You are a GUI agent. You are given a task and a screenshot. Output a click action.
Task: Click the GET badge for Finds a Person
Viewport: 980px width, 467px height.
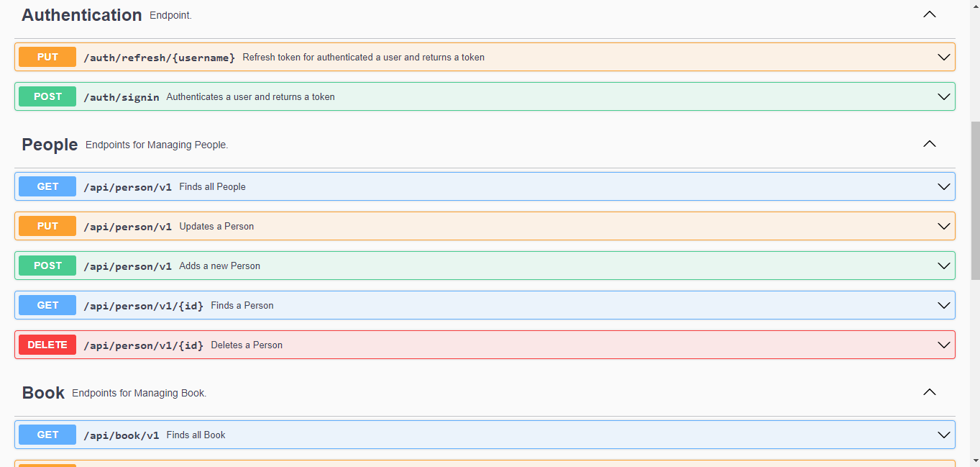click(47, 305)
